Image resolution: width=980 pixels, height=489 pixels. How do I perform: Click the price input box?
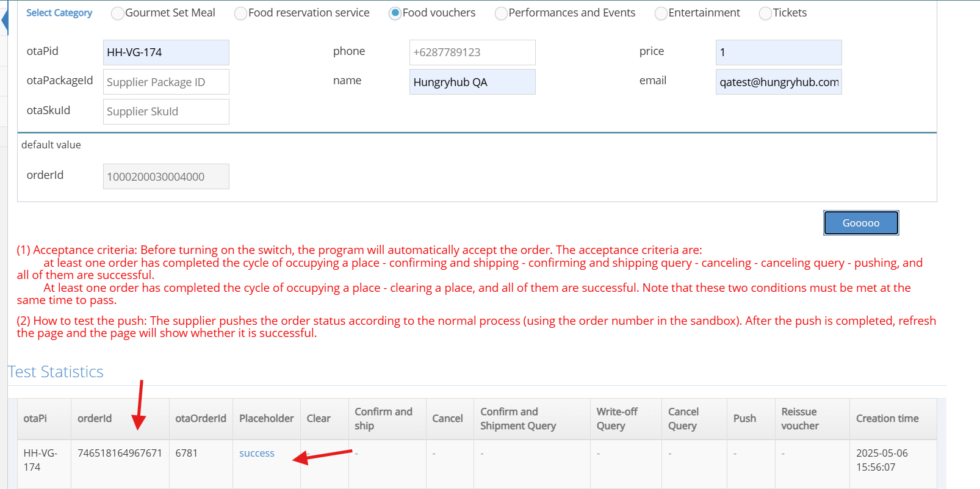point(778,53)
